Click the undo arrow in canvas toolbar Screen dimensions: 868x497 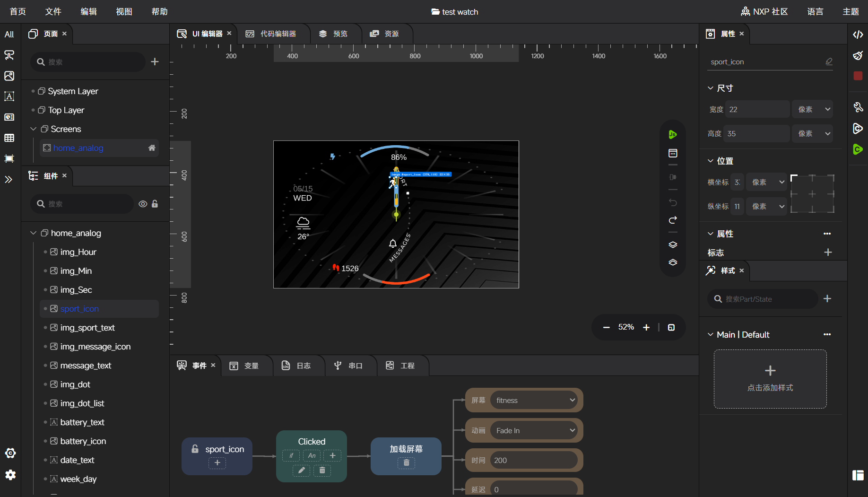click(673, 202)
